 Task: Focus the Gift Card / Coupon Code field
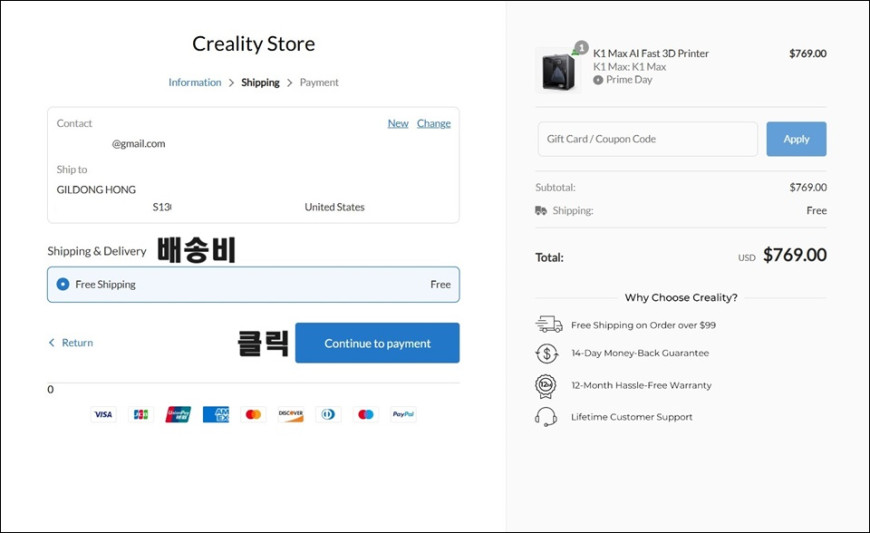(x=648, y=139)
